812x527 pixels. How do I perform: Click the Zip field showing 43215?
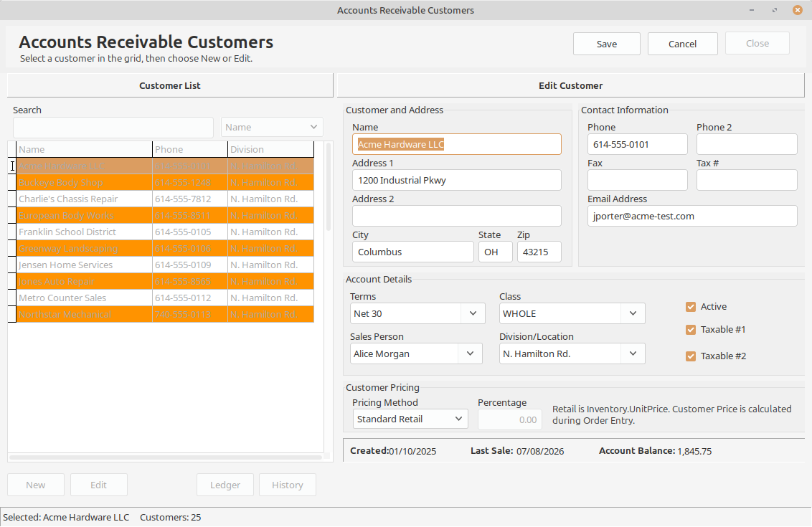(x=539, y=252)
